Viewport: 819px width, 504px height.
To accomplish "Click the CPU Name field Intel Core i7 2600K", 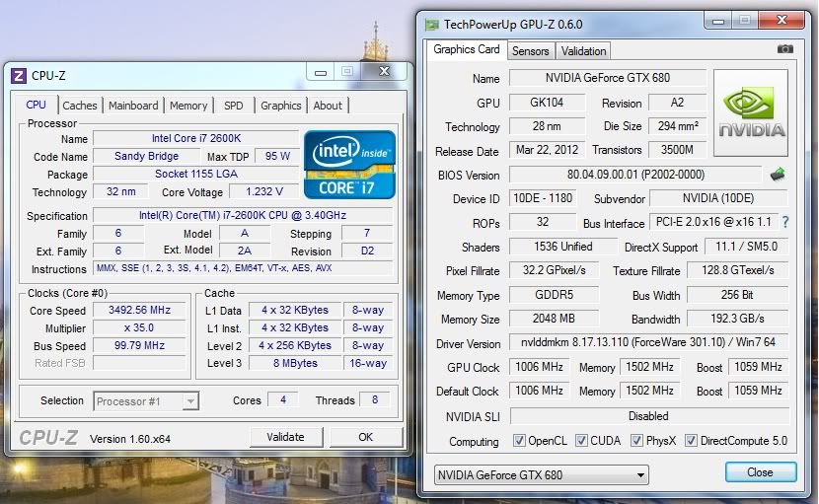I will [x=196, y=138].
